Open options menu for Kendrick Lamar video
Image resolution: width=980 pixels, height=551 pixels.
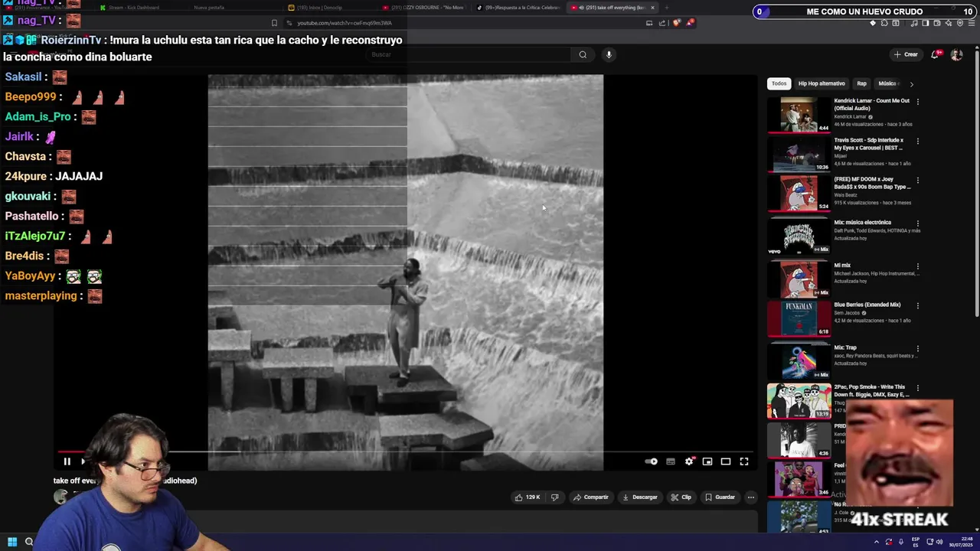click(x=917, y=101)
